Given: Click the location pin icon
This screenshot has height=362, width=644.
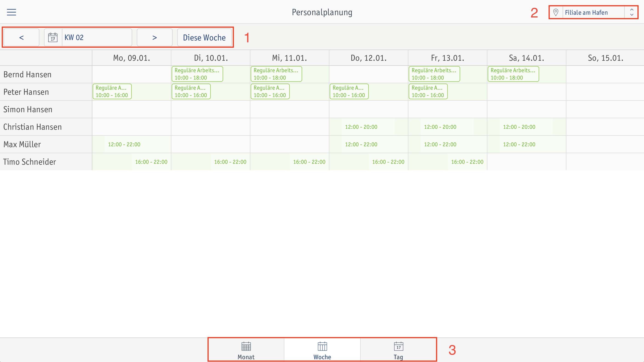Looking at the screenshot, I should click(x=556, y=12).
